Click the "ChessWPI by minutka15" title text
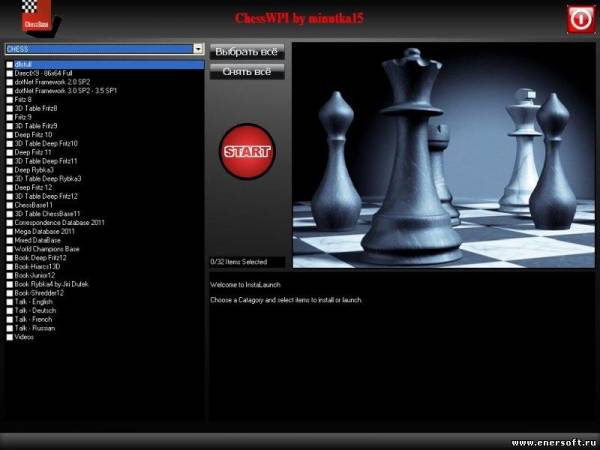This screenshot has height=450, width=600. 300,18
